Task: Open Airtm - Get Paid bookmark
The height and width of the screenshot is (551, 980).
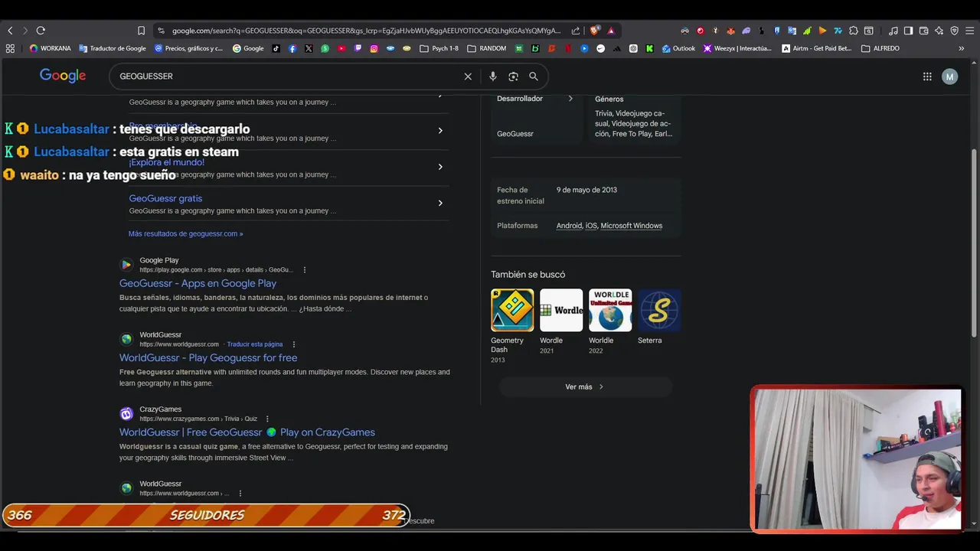Action: [x=816, y=48]
